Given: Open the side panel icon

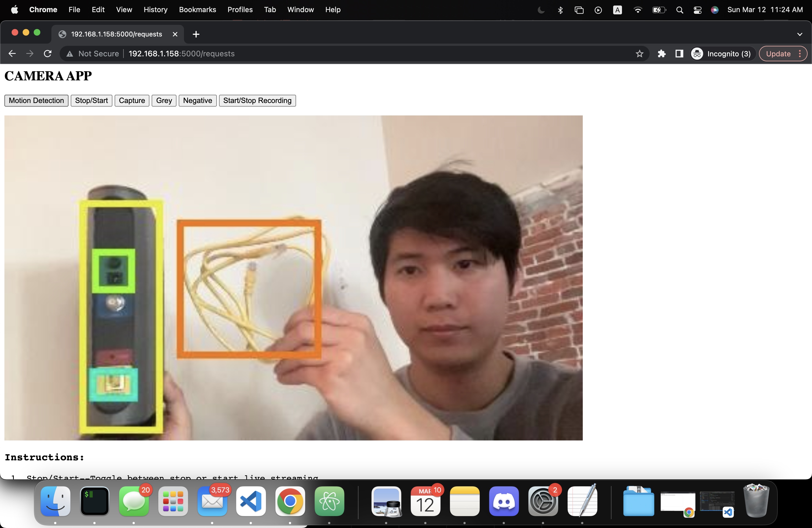Looking at the screenshot, I should [x=679, y=54].
